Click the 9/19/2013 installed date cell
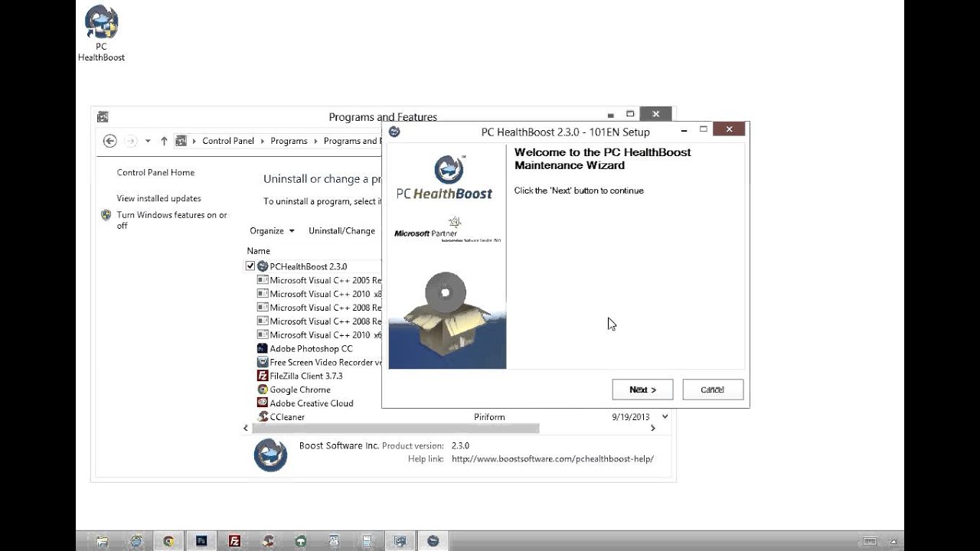This screenshot has height=551, width=980. tap(631, 417)
